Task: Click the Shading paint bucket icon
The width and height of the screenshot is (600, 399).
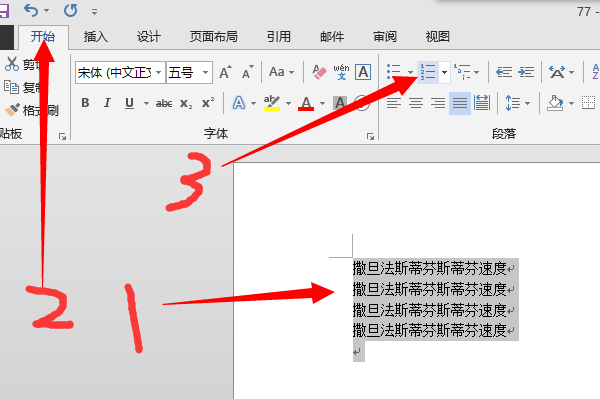Action: click(x=555, y=103)
